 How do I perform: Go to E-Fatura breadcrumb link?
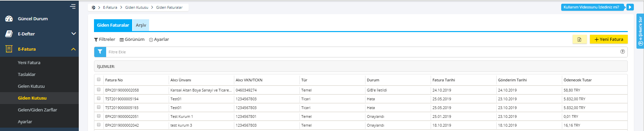tap(110, 7)
